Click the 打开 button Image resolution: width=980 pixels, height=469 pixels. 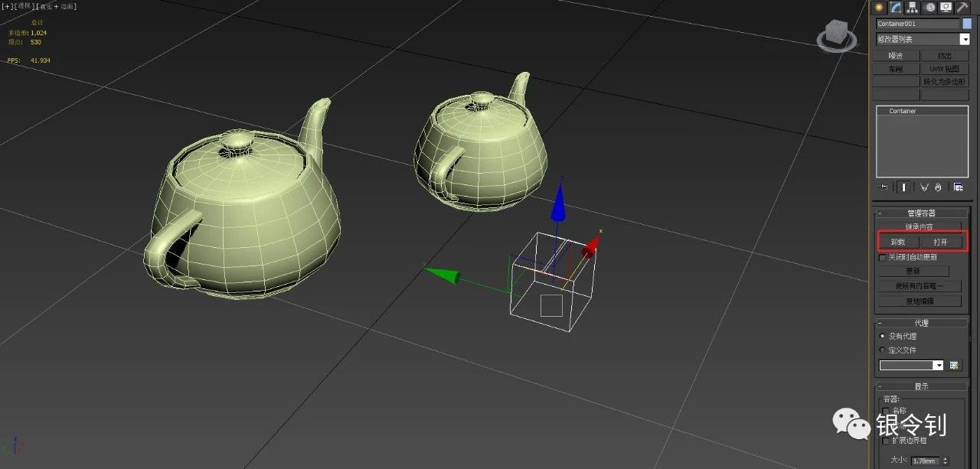tap(940, 242)
